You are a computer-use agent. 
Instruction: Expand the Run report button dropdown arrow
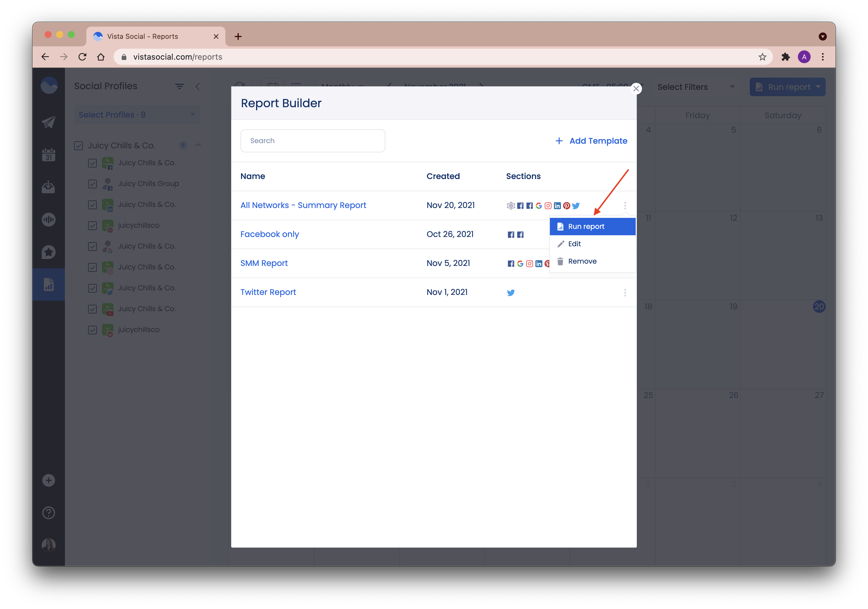[818, 87]
